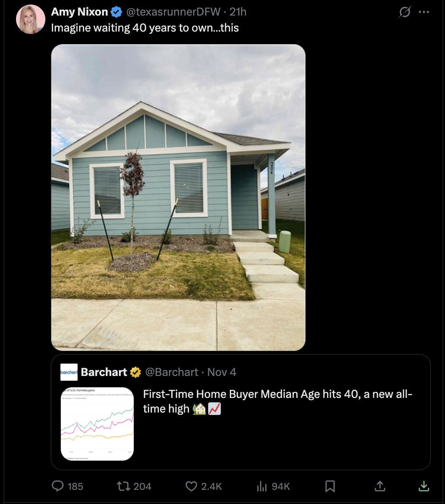Open the @texasrunnerDFW handle link
445x504 pixels.
point(173,12)
